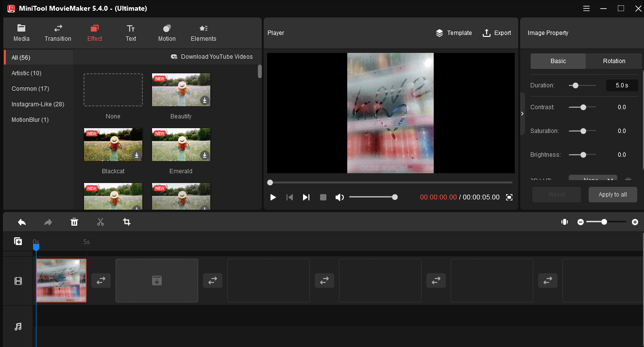Adjust the Contrast slider

tap(582, 107)
